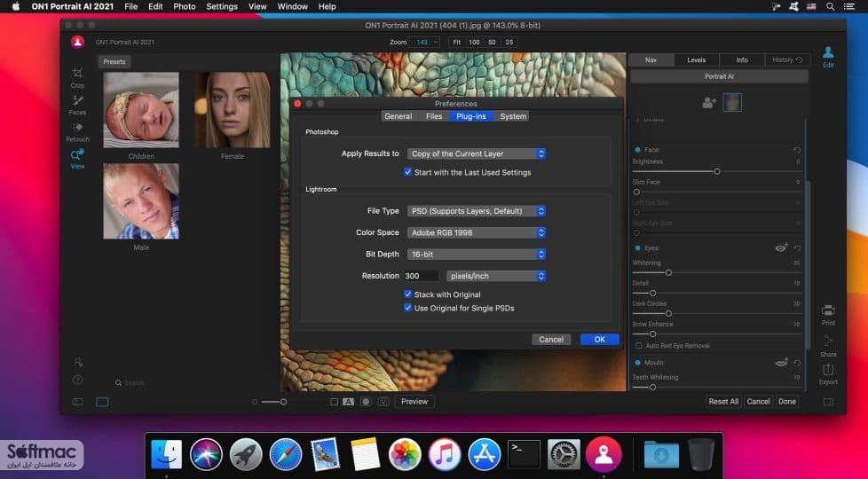The width and height of the screenshot is (868, 479).
Task: Toggle the right panel visibility icon
Action: coord(828,402)
